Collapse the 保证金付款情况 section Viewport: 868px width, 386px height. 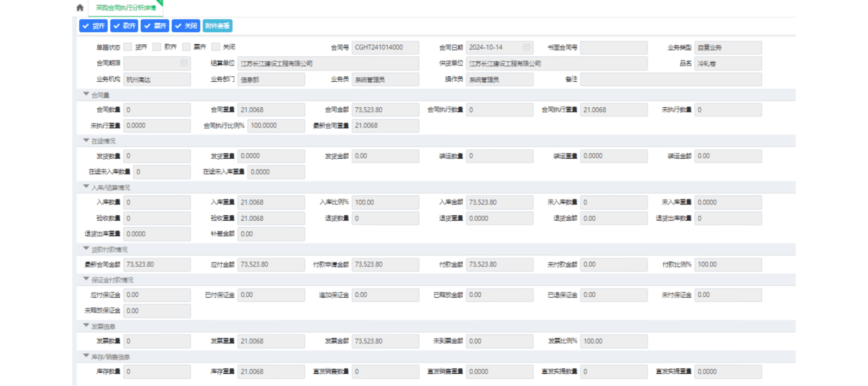86,279
